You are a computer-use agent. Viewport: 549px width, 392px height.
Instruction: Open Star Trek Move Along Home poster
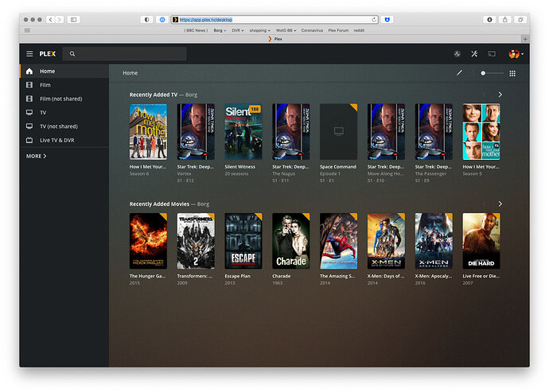pos(386,132)
